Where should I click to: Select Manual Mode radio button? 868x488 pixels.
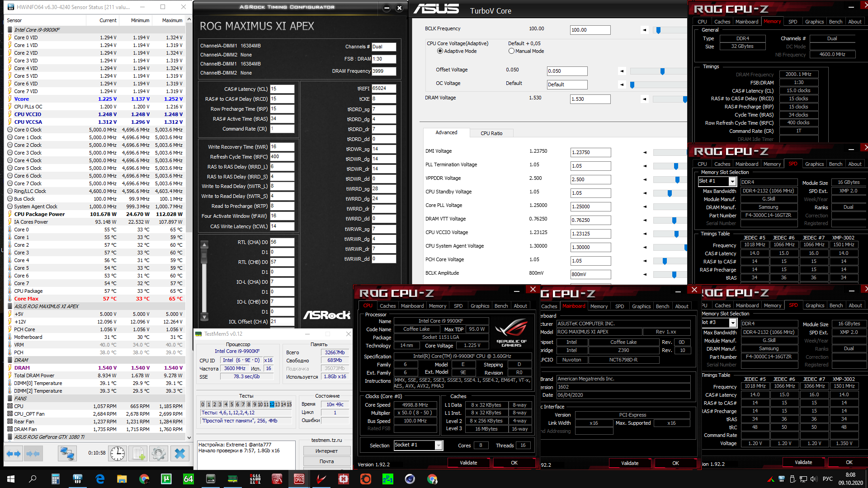coord(511,51)
